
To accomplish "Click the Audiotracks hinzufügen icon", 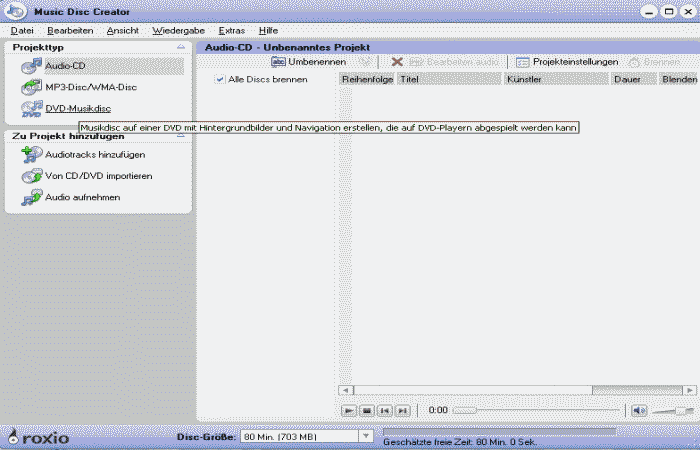I will [30, 155].
